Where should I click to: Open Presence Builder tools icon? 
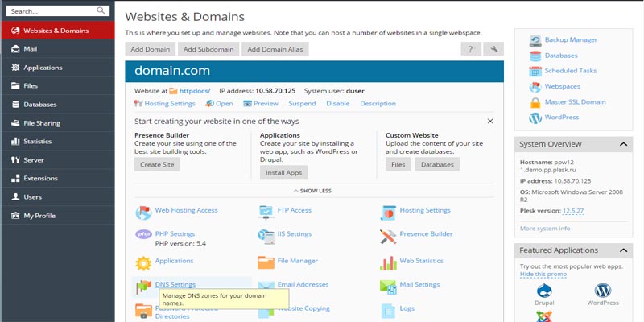coord(388,236)
